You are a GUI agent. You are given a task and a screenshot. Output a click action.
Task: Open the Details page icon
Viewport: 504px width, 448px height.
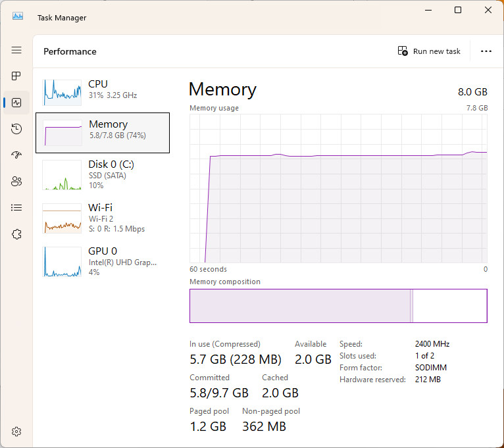pos(16,208)
